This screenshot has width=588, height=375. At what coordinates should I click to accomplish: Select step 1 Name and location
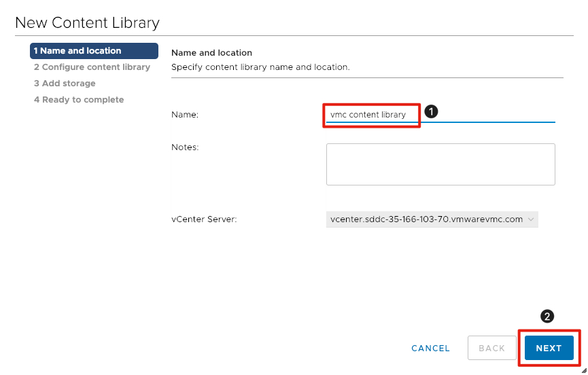pyautogui.click(x=94, y=51)
